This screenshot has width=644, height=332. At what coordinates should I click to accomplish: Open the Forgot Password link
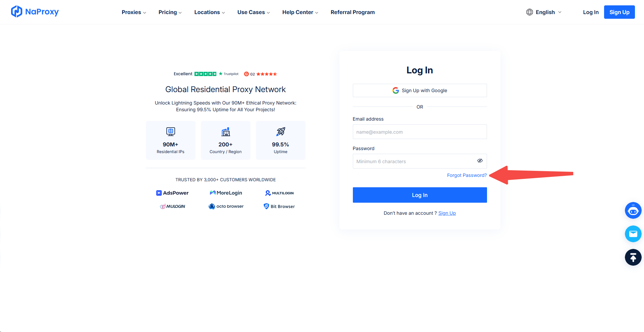click(467, 175)
